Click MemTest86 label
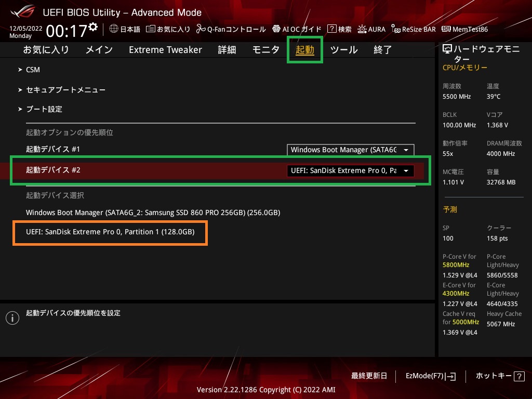The image size is (532, 399). pyautogui.click(x=470, y=29)
